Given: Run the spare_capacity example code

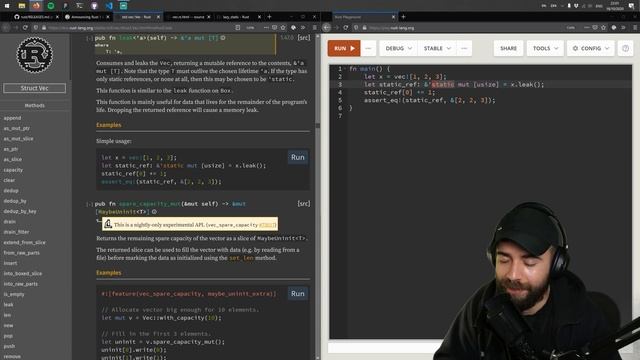Looking at the screenshot, I should pyautogui.click(x=298, y=293).
